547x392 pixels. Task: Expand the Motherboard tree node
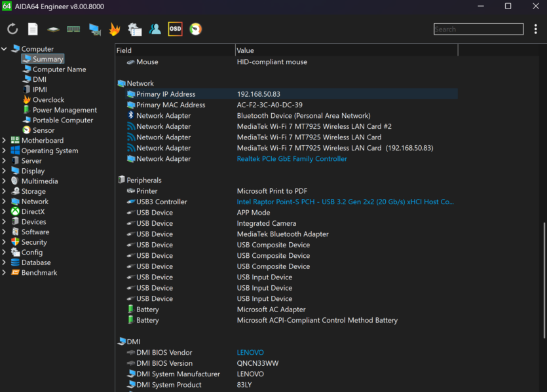click(4, 141)
